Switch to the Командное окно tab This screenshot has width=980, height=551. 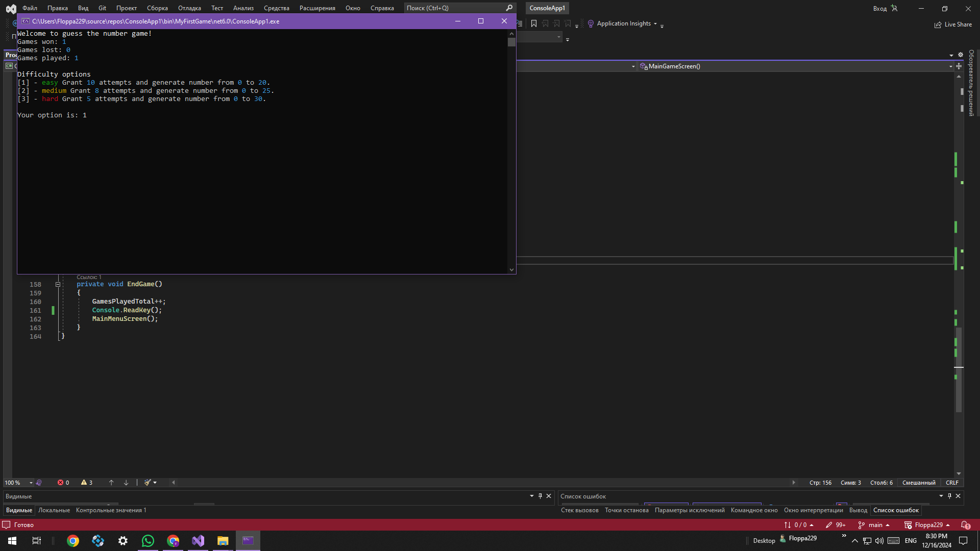754,510
